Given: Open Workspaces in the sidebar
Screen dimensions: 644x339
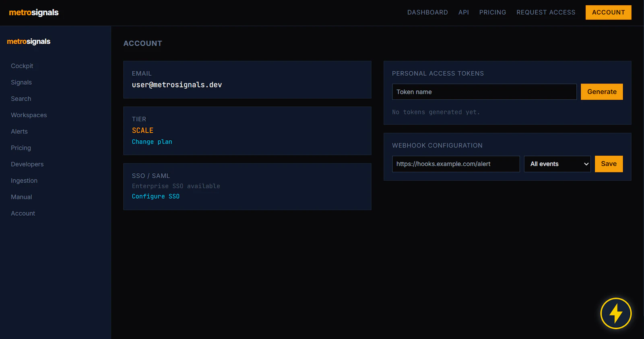Looking at the screenshot, I should pos(29,115).
